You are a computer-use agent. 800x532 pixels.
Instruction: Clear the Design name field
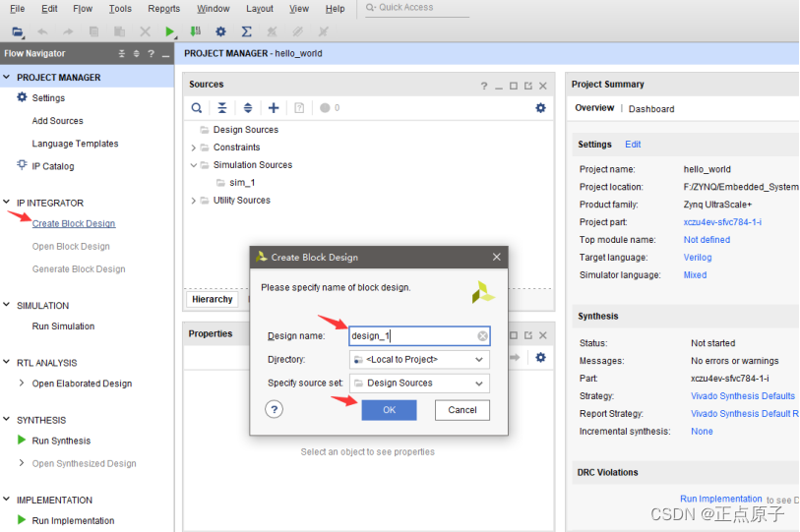482,336
